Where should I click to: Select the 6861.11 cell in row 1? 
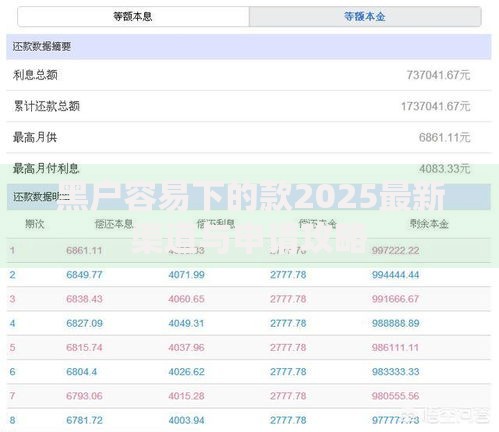click(84, 250)
